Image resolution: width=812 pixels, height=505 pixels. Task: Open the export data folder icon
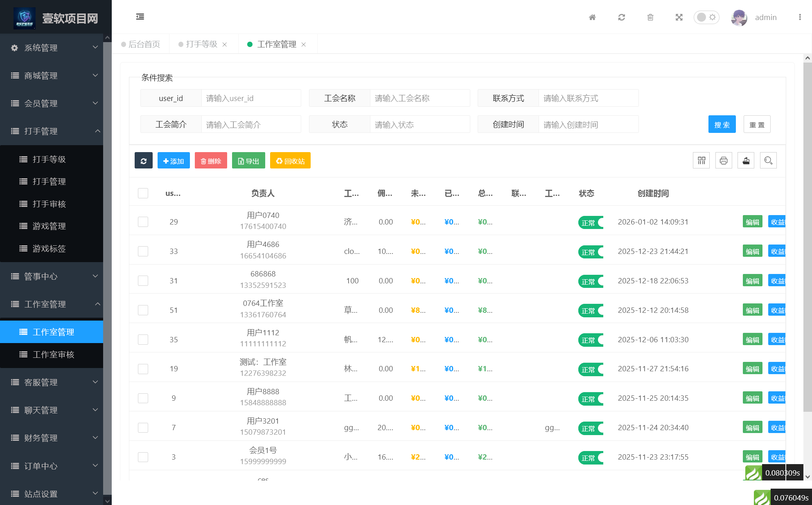pyautogui.click(x=746, y=160)
